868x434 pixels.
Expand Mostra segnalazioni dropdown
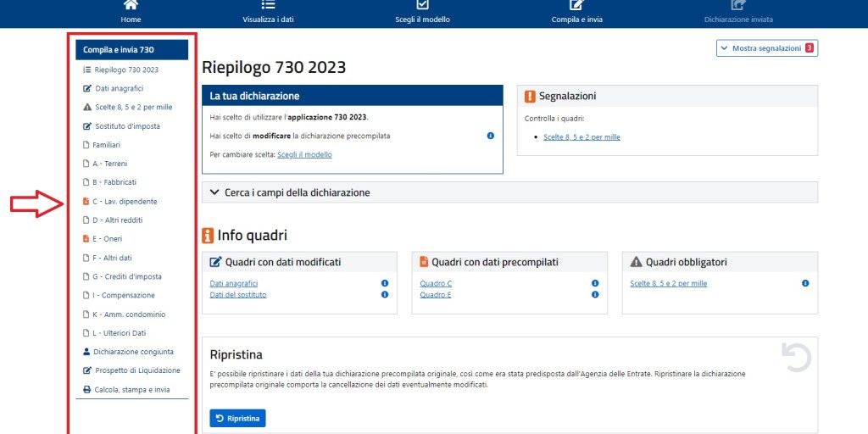[x=766, y=48]
